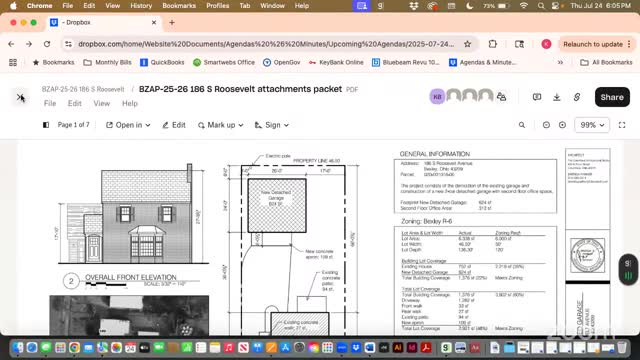Screen dimensions: 640x360
Task: Open the Smartwebs Office bookmark
Action: point(224,62)
